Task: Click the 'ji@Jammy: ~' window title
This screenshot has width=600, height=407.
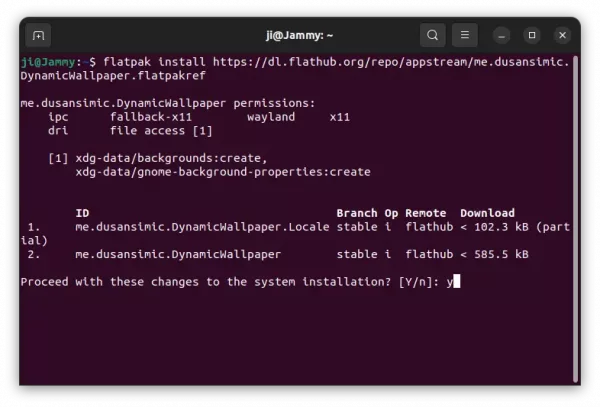Action: [x=299, y=36]
